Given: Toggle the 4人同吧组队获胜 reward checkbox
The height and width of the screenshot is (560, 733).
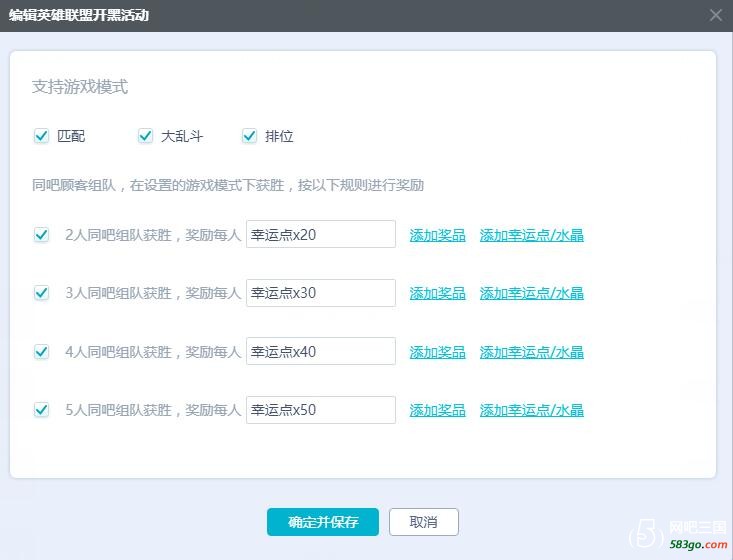Looking at the screenshot, I should (41, 351).
